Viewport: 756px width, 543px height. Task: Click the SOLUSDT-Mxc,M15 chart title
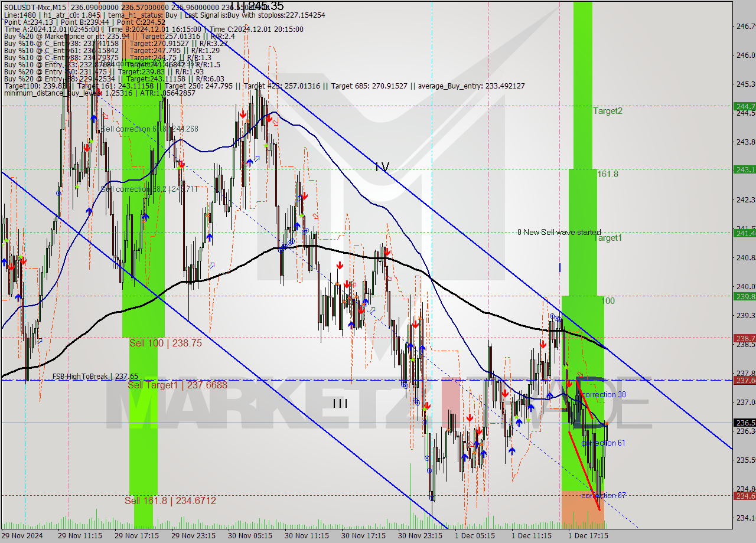[34, 7]
